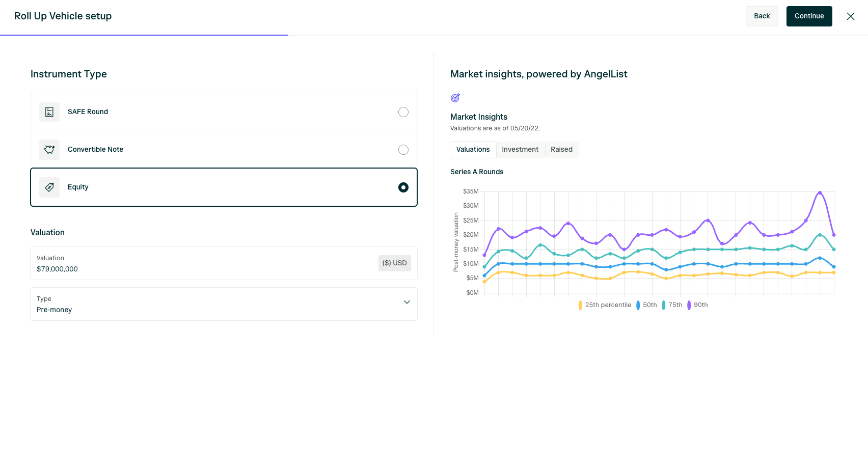Open the Pre-money type selector
This screenshot has width=868, height=469.
tap(224, 304)
